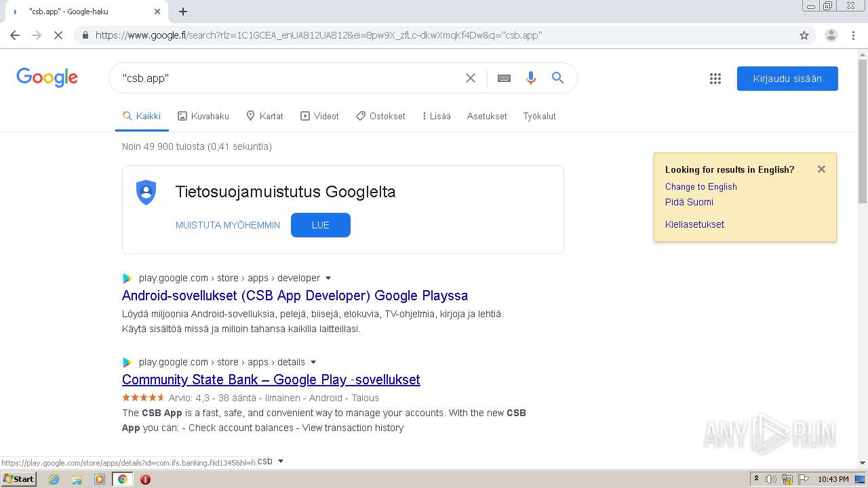The height and width of the screenshot is (488, 868).
Task: Switch to Videot tab
Action: (x=319, y=116)
